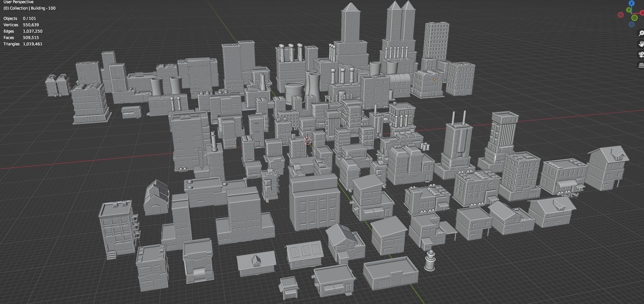Image resolution: width=644 pixels, height=304 pixels.
Task: Click the Triangles value '1,019,461'
Action: 33,44
